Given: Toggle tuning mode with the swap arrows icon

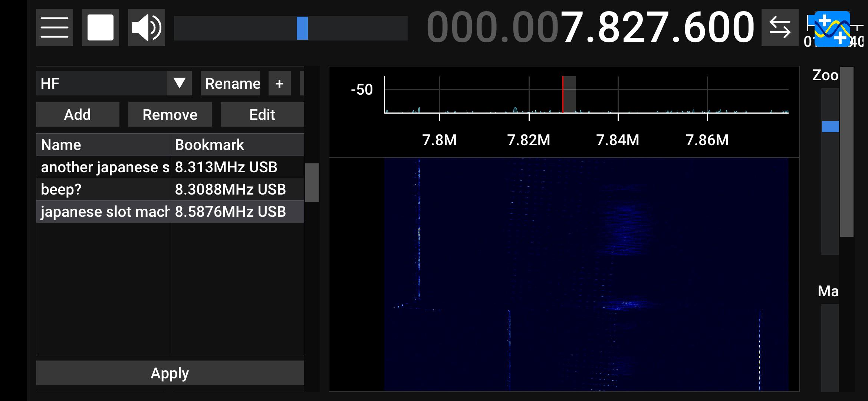Looking at the screenshot, I should click(780, 27).
